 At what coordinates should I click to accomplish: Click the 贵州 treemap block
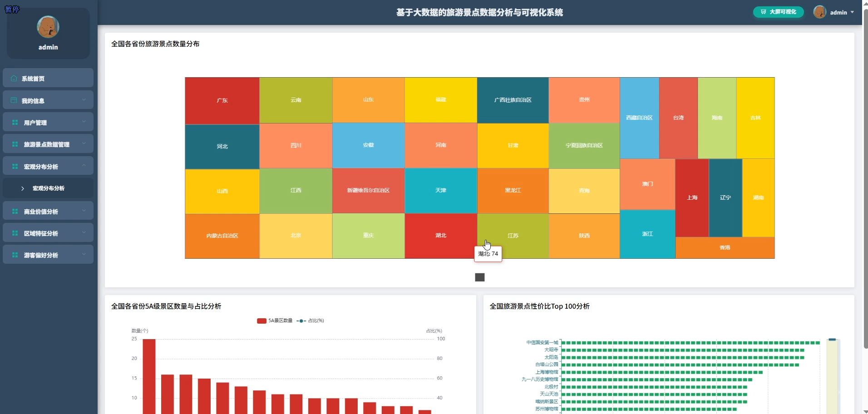point(584,100)
